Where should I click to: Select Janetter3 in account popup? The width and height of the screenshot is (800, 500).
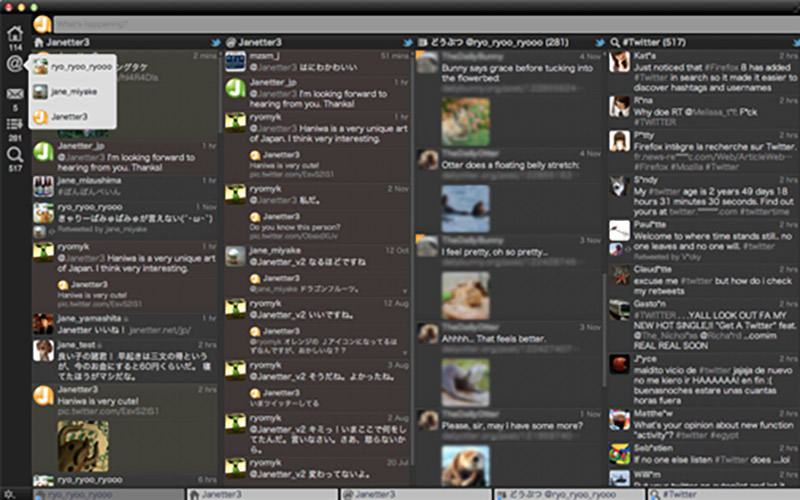(72, 117)
